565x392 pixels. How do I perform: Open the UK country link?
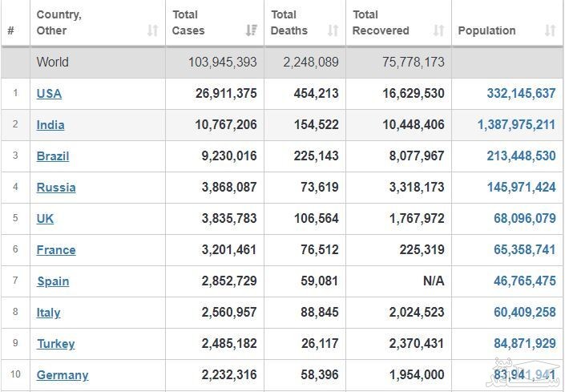45,218
